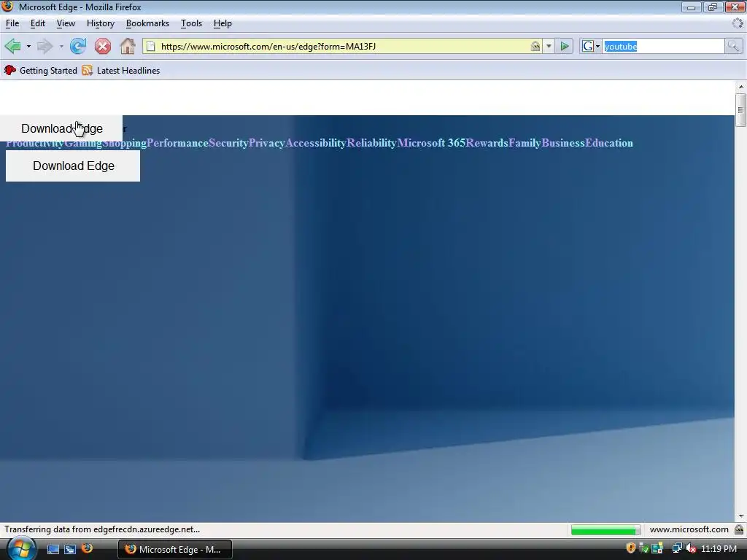Click the 11:19 PM taskbar clock
Viewport: 747px width, 560px height.
tap(719, 548)
